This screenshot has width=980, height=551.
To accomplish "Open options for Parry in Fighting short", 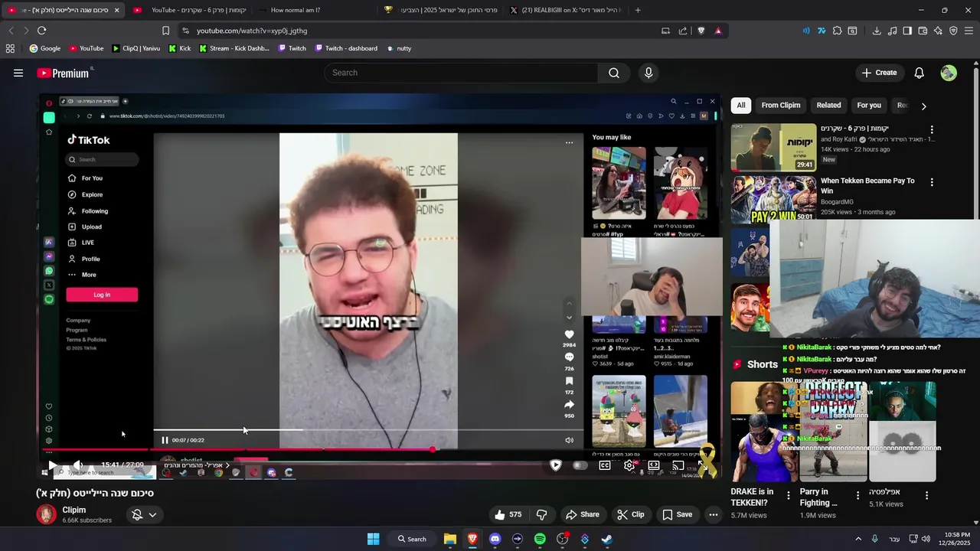I will (857, 496).
